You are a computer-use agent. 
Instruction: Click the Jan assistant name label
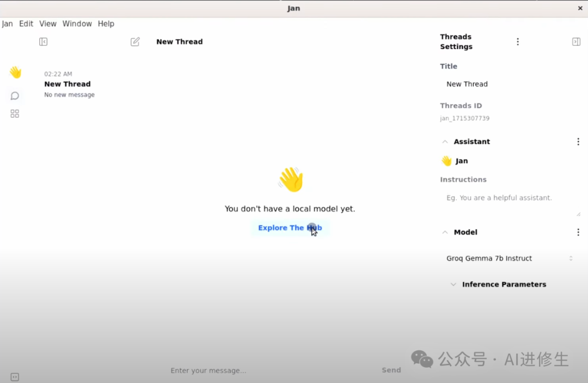462,161
